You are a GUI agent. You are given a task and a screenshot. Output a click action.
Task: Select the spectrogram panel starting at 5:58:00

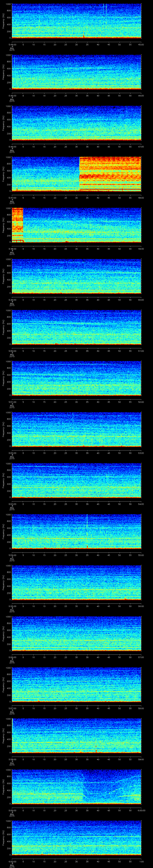point(77,736)
